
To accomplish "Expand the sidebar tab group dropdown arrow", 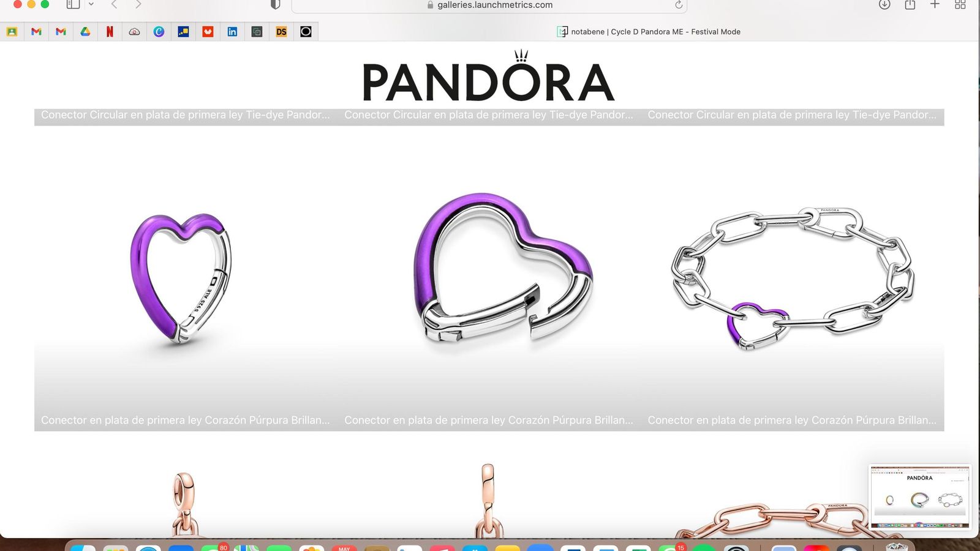I will [x=91, y=4].
